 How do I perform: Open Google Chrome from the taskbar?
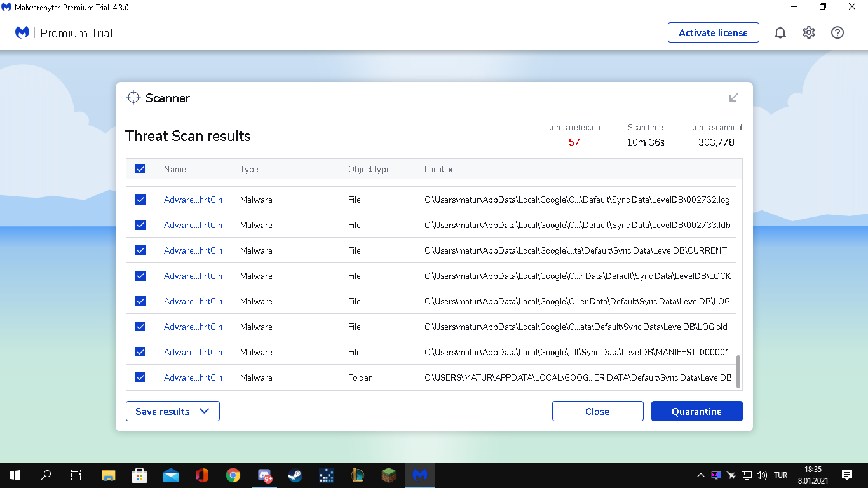tap(233, 475)
